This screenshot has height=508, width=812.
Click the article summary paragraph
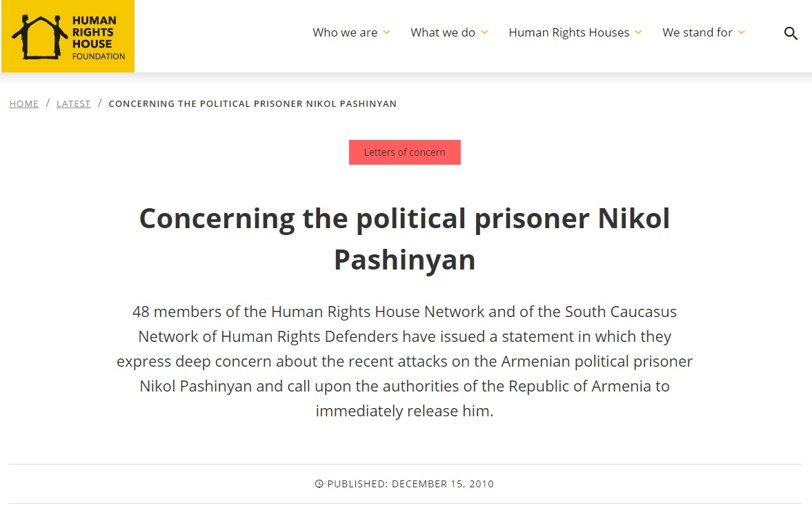(x=404, y=361)
